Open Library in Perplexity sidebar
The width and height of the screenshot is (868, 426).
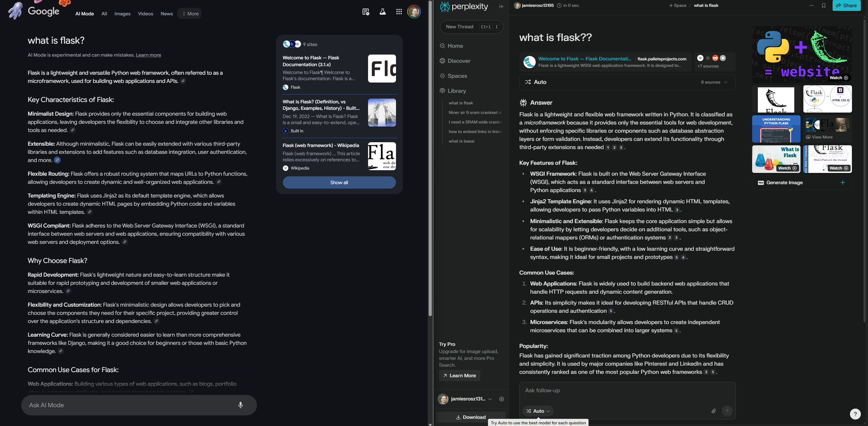coord(453,91)
